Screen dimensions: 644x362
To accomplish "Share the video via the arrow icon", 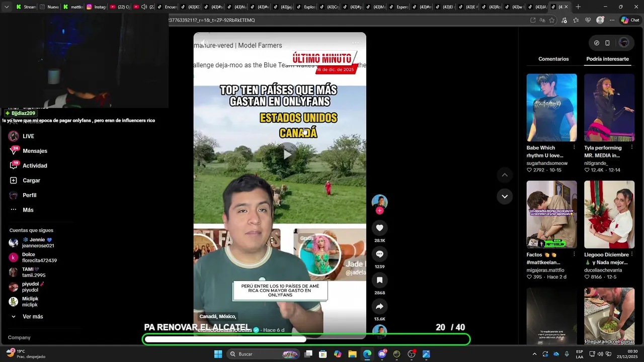I will point(379,306).
